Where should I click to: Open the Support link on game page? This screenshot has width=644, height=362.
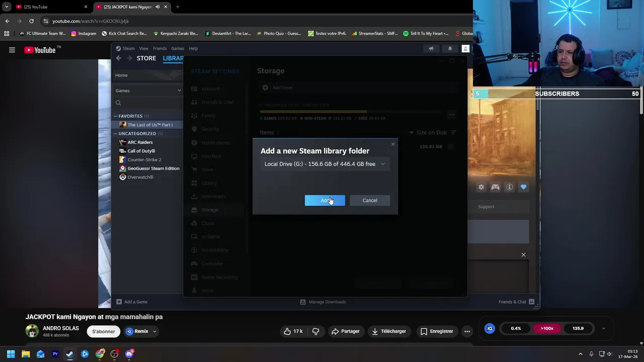486,207
